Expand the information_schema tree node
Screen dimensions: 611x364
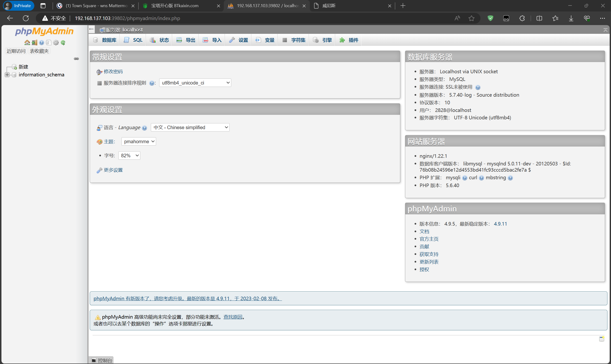(x=7, y=74)
